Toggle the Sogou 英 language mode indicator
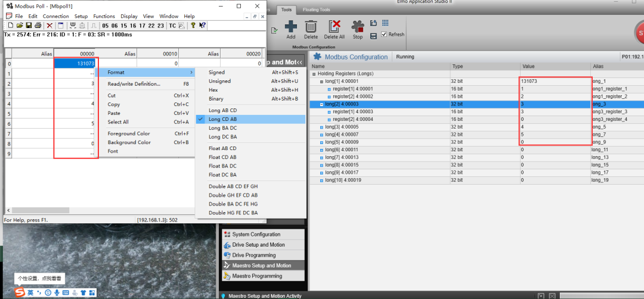This screenshot has height=299, width=644. click(30, 293)
